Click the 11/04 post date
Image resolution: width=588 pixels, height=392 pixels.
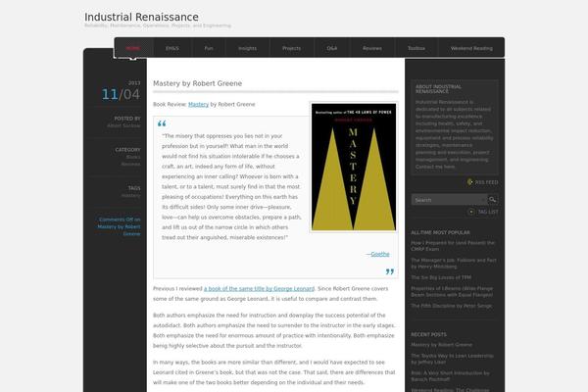coord(121,94)
